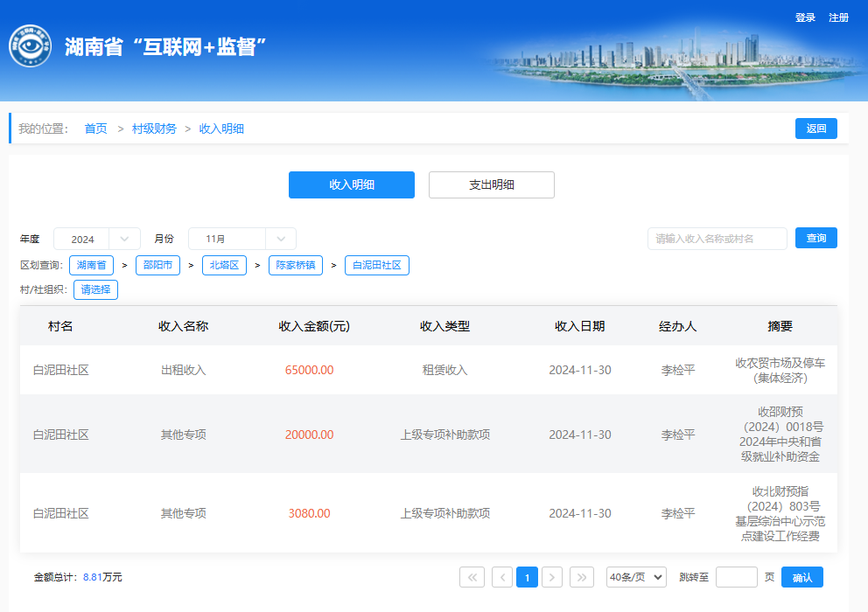Click the amount 20000.00
The height and width of the screenshot is (612, 868).
pyautogui.click(x=310, y=435)
